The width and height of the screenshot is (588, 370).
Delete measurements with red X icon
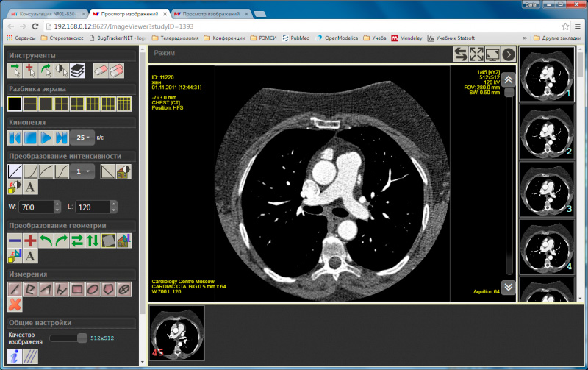[15, 305]
